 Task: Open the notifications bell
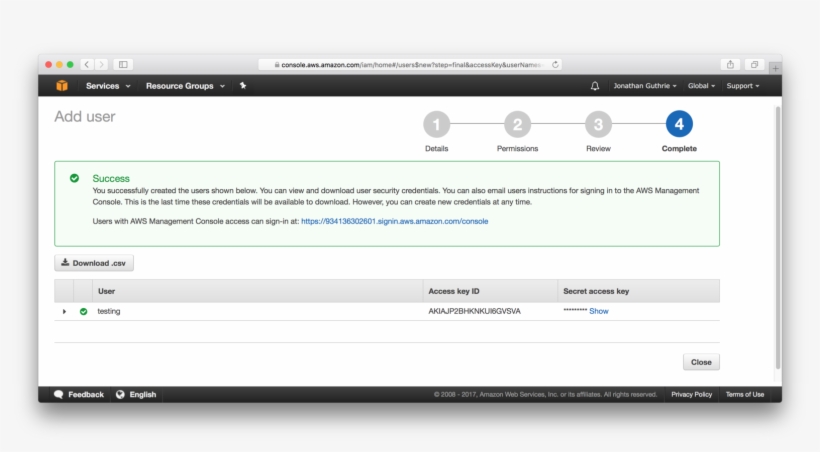(x=595, y=86)
